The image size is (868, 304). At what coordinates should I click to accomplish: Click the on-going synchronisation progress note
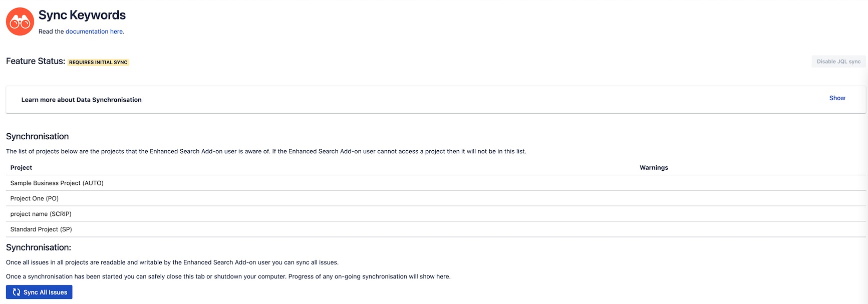(228, 276)
